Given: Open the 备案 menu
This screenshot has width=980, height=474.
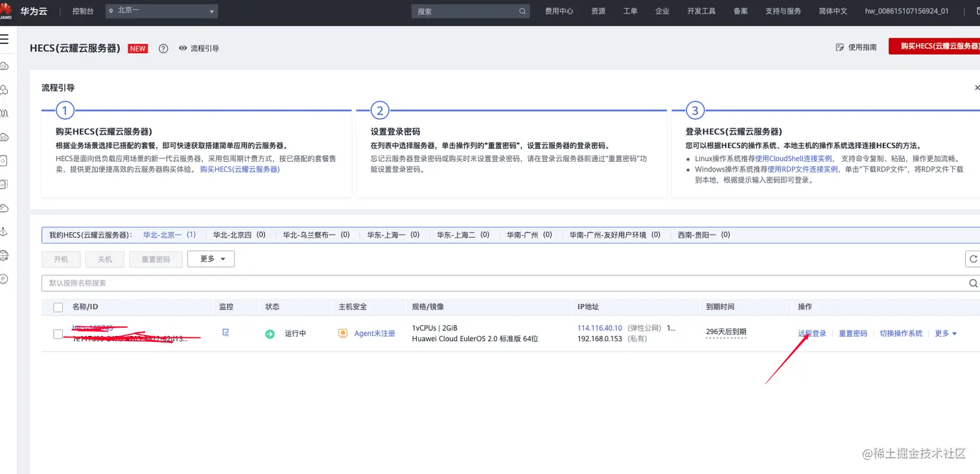Looking at the screenshot, I should pos(740,11).
